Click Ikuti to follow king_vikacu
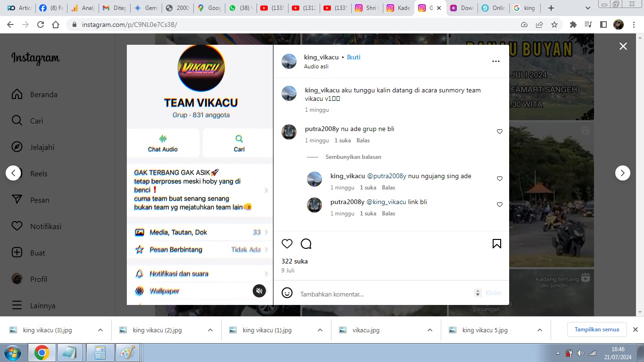Image resolution: width=644 pixels, height=362 pixels. (x=354, y=57)
